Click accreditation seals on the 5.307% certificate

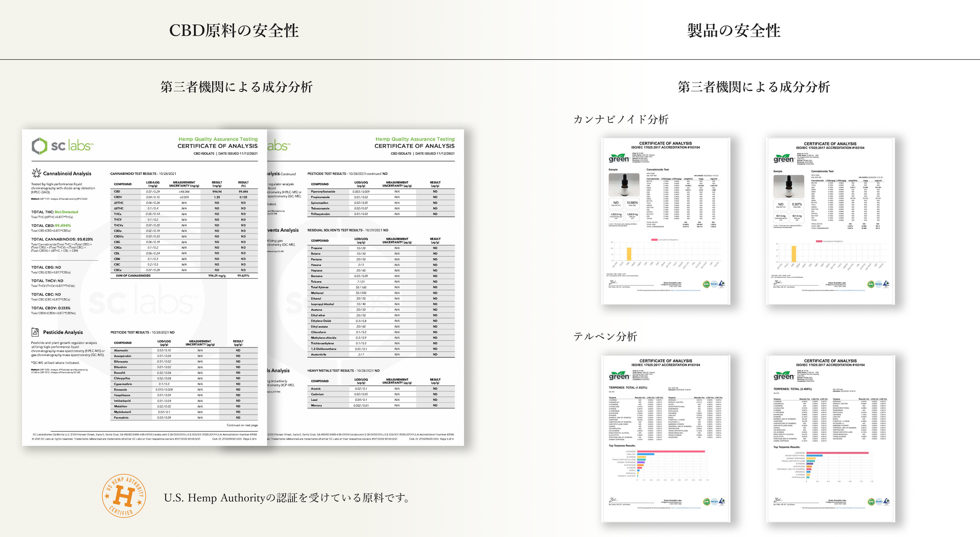coord(879,284)
